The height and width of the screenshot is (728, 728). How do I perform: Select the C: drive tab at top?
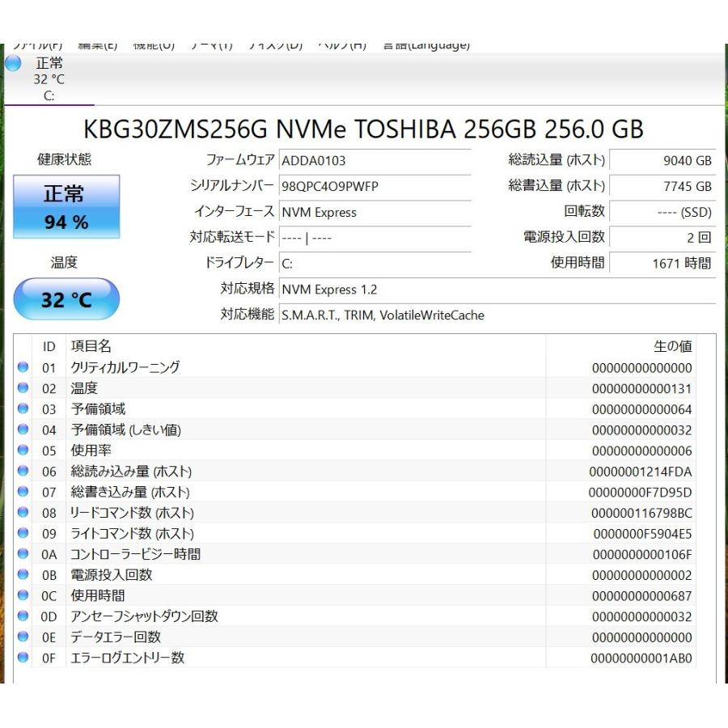coord(49,79)
